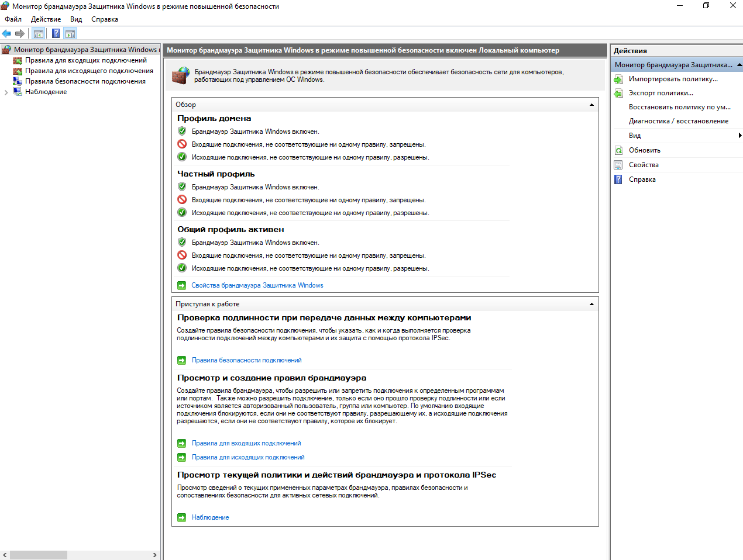Select Диагностика / восстановление action

[679, 121]
